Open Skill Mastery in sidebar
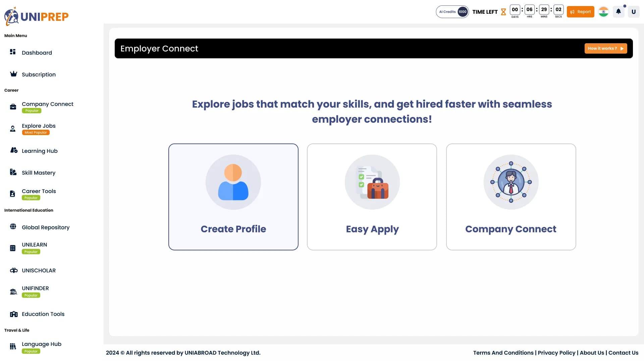Screen dimensions: 644x361 [39, 173]
